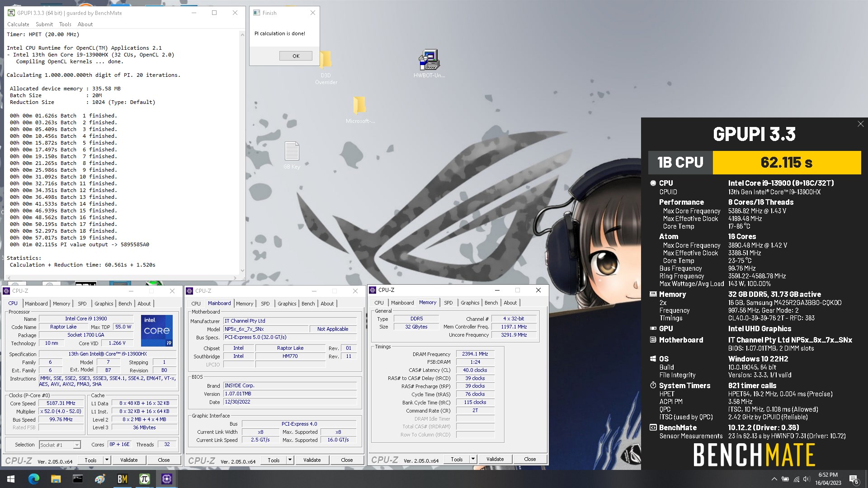Screen dimensions: 868x488
Task: Open the Socket #1 selection combo box
Action: point(60,445)
